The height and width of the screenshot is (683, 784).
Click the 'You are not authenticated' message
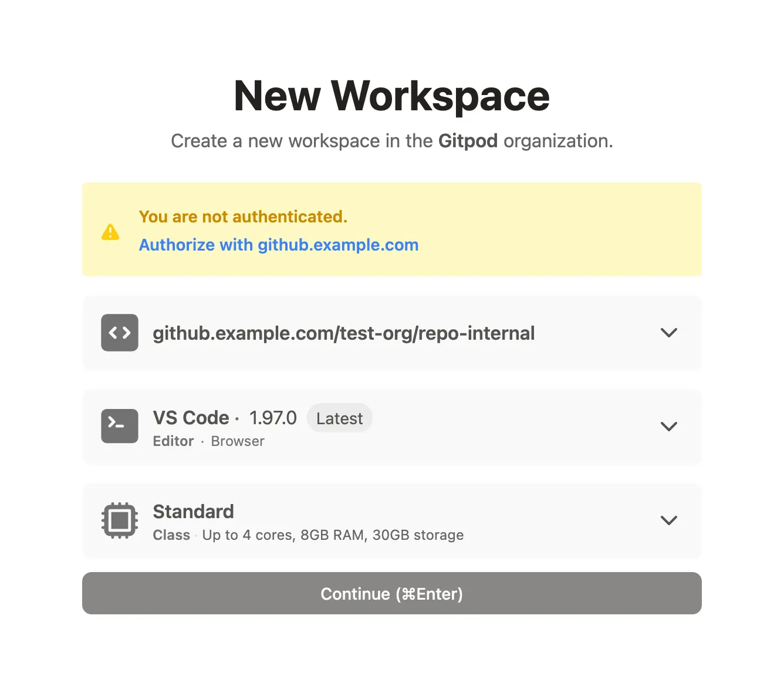tap(243, 217)
